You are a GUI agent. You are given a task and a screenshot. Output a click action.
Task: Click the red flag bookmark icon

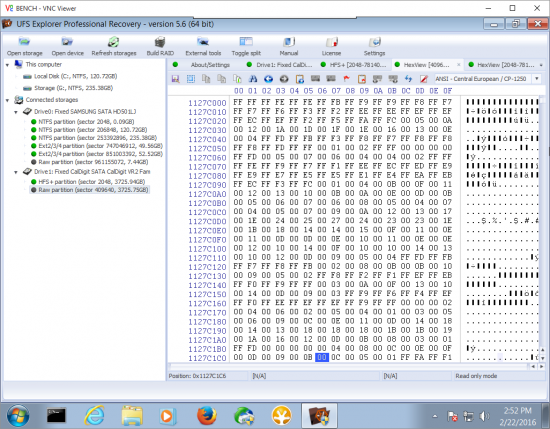347,79
